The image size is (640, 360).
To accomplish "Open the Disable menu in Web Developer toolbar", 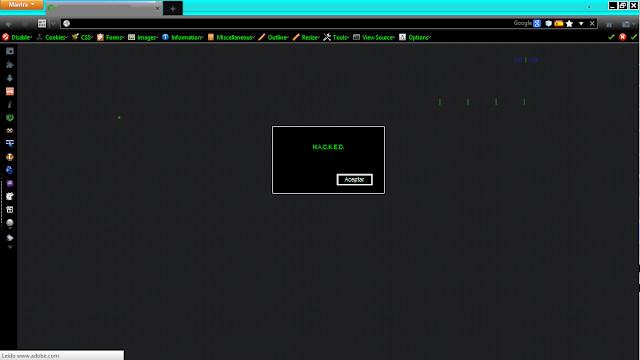I will (x=17, y=37).
